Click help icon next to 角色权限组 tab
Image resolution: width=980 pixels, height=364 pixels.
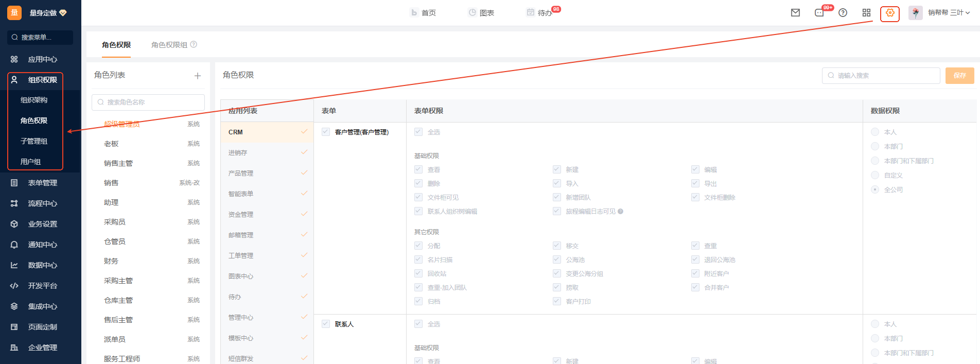194,45
